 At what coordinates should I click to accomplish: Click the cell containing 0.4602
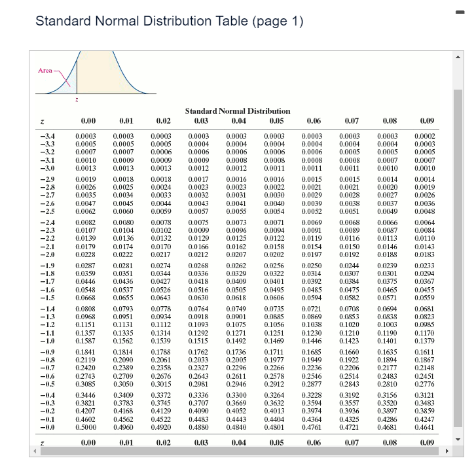coord(85,419)
